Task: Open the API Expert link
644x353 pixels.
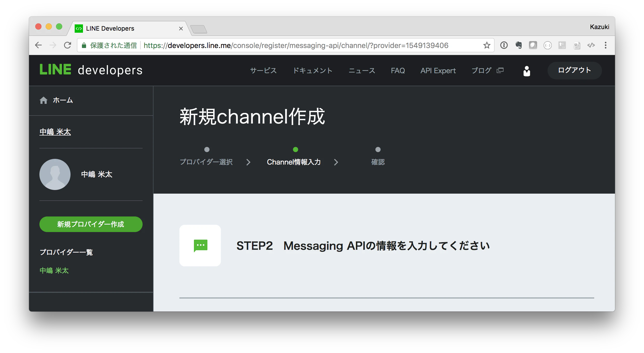Action: tap(438, 71)
